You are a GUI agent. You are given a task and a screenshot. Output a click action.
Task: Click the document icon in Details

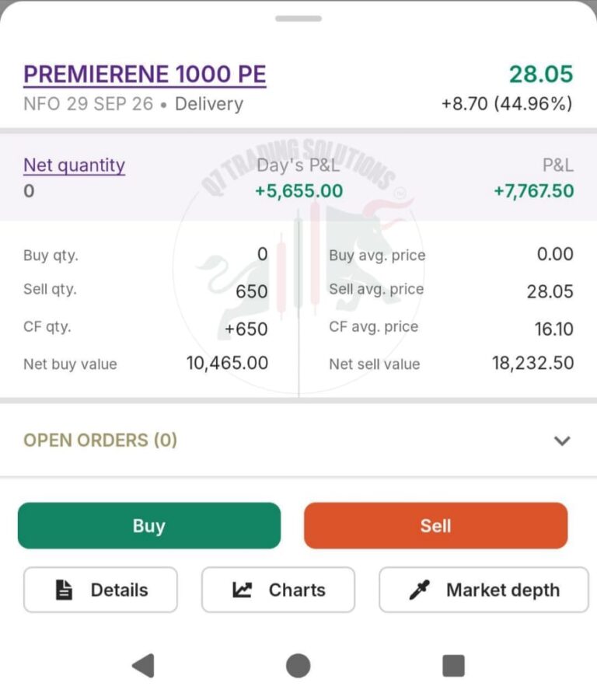coord(64,590)
